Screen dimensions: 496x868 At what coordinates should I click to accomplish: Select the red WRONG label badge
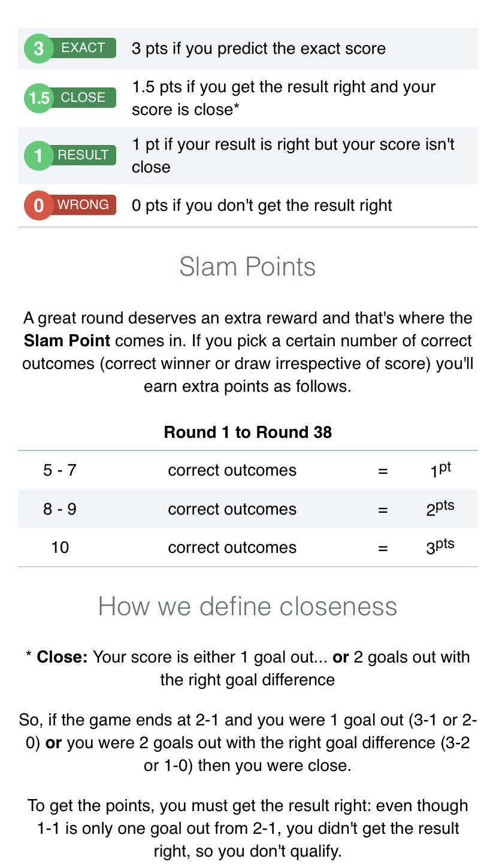tap(83, 205)
